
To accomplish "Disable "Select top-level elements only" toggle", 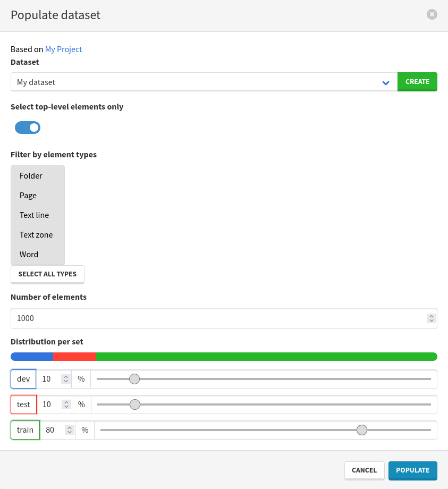I will [x=27, y=128].
